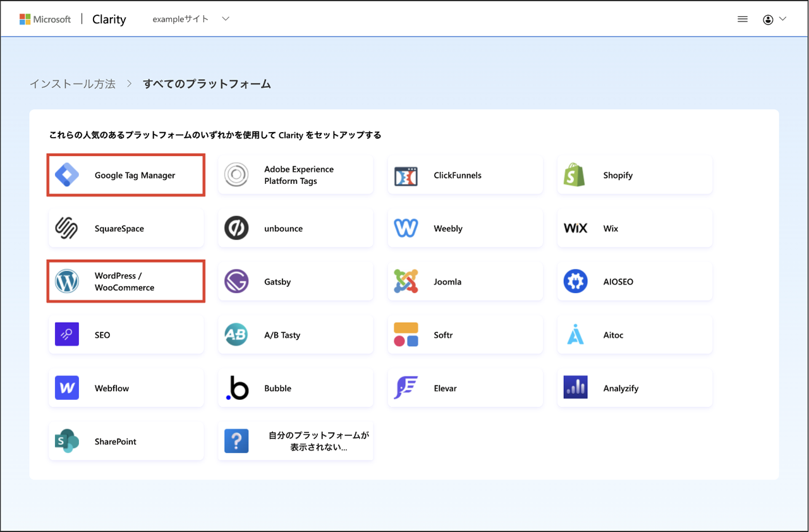Viewport: 809px width, 532px height.
Task: Select the Elevar label
Action: [x=445, y=388]
